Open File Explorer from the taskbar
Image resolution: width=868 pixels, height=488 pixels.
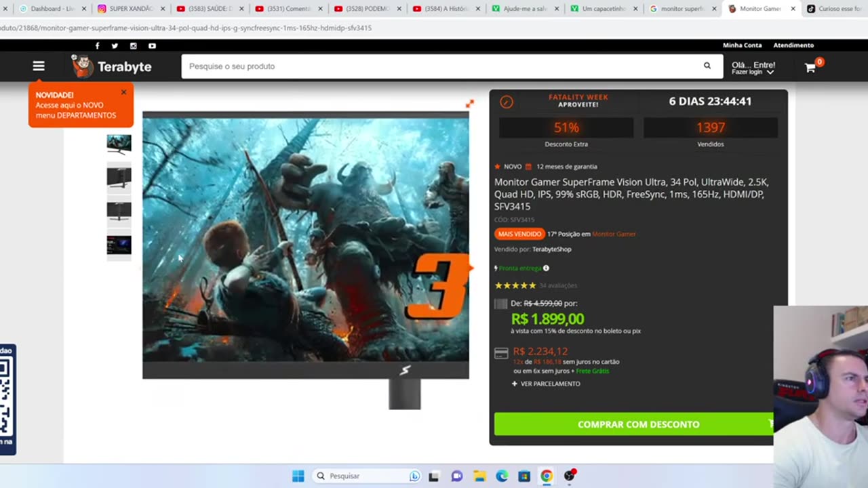tap(479, 476)
